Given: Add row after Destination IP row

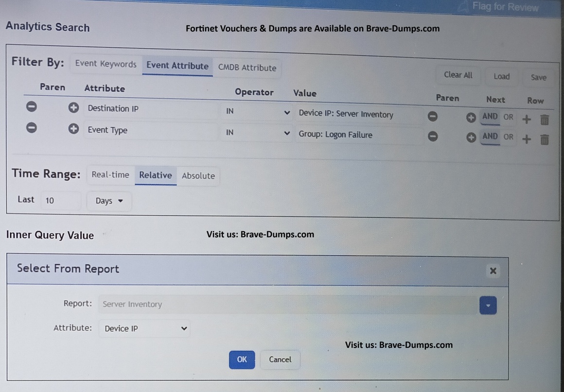Looking at the screenshot, I should (527, 119).
